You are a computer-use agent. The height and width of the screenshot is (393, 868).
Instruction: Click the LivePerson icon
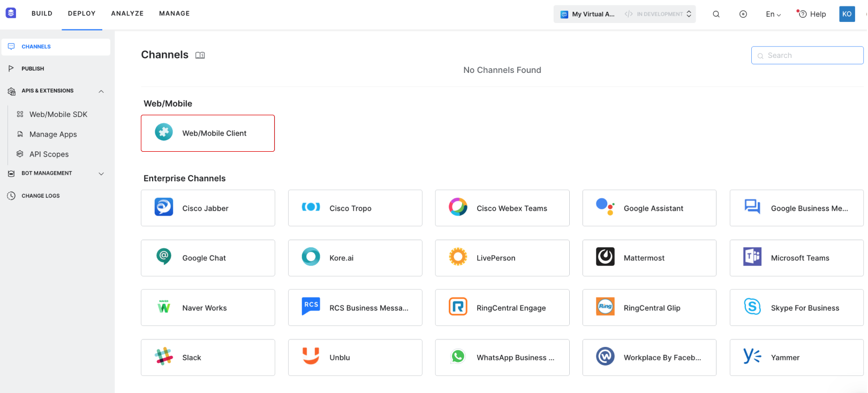(458, 257)
